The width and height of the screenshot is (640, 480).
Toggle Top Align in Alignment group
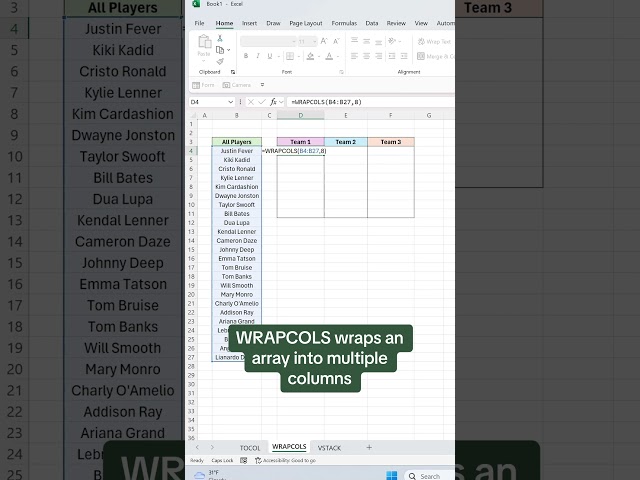coord(354,41)
